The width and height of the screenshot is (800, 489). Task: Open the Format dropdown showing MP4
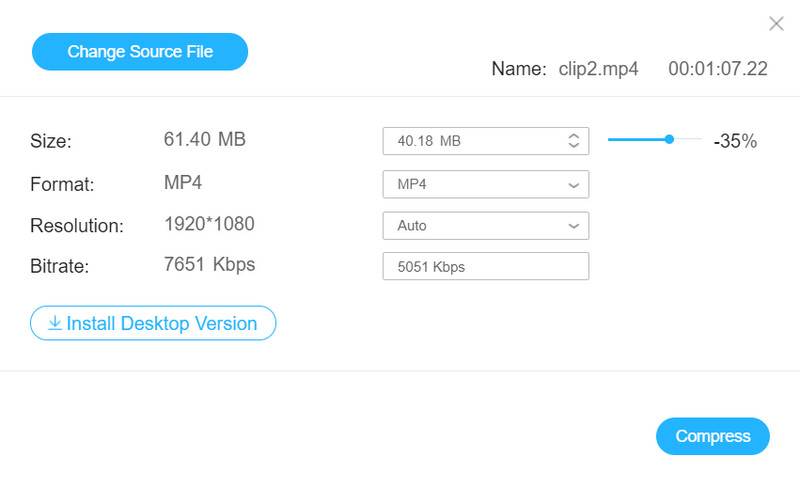[486, 185]
